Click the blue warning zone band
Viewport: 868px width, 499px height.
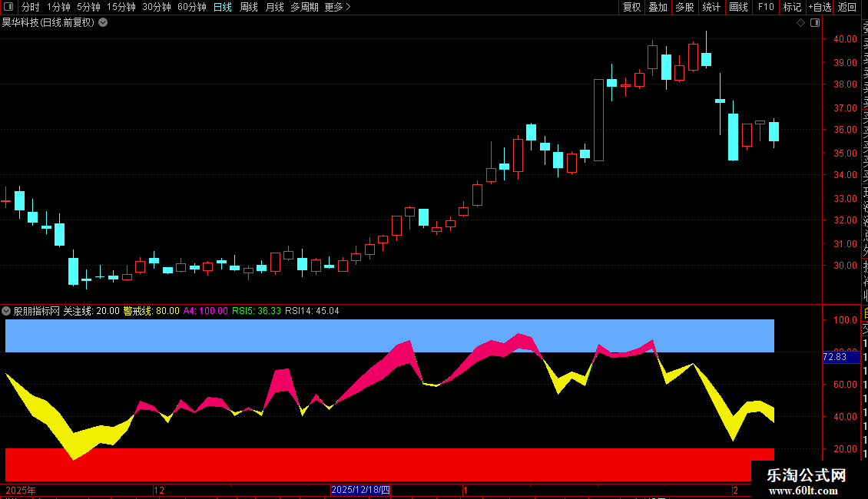(389, 335)
